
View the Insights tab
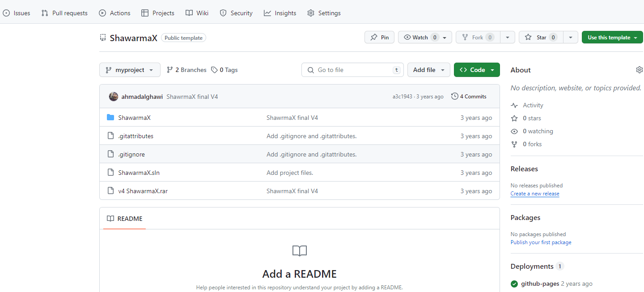280,13
